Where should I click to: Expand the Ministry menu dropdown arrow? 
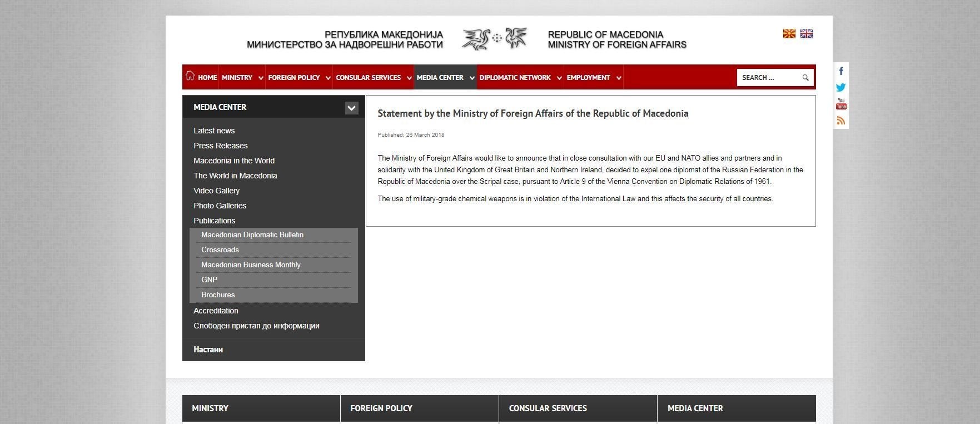(x=261, y=78)
